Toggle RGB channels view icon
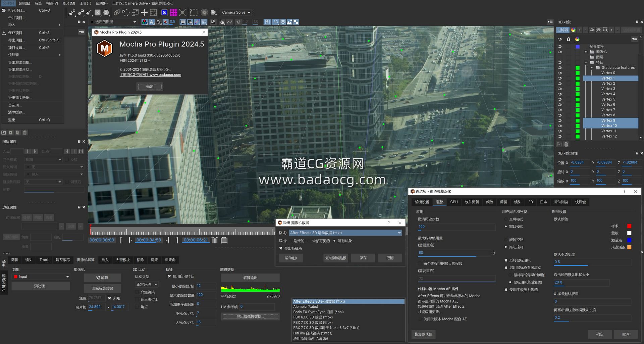 point(145,22)
